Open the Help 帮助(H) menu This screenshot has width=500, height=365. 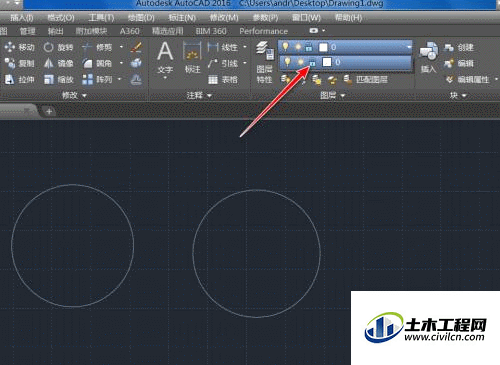coord(348,18)
